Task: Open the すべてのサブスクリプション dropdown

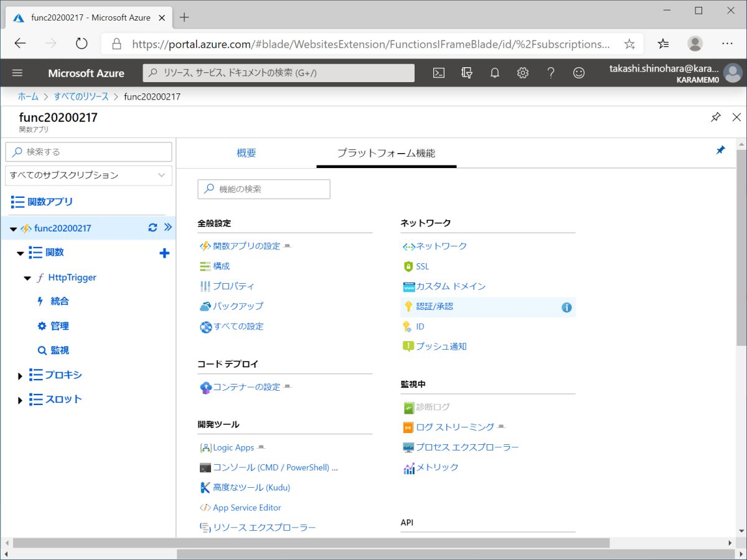Action: (89, 175)
